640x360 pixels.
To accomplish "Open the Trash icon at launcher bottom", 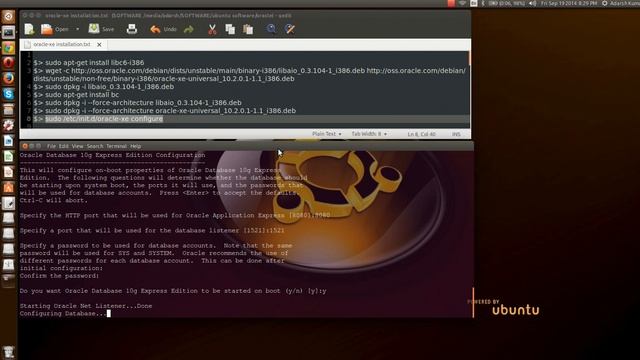I will (x=9, y=352).
